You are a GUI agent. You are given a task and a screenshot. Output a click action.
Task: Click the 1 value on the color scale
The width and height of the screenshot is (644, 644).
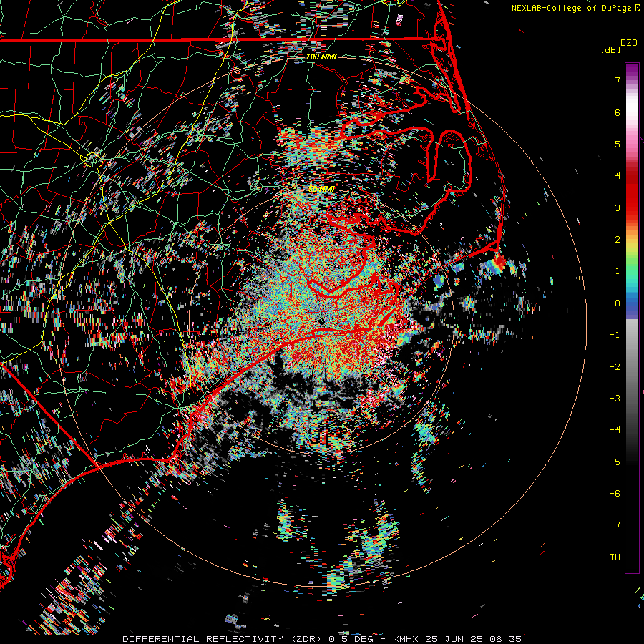pyautogui.click(x=618, y=271)
